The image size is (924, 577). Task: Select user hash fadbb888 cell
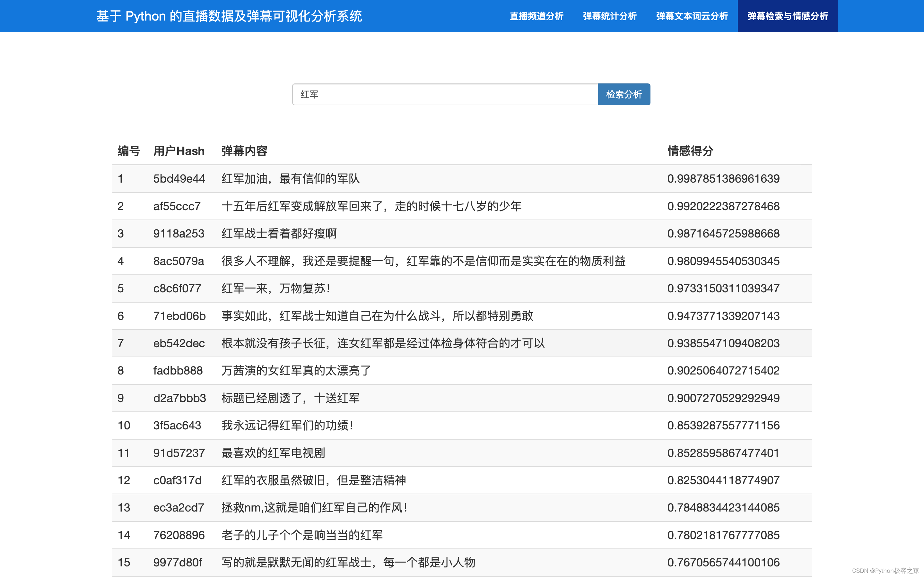[x=178, y=371]
